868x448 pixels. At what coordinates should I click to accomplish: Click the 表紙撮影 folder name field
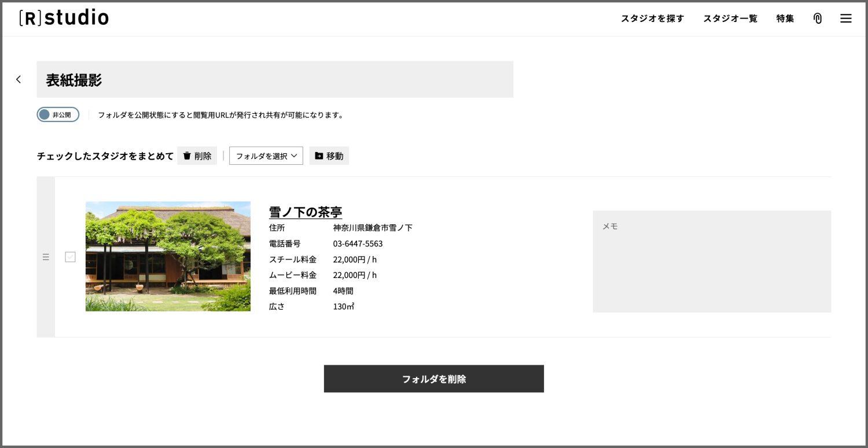[275, 79]
